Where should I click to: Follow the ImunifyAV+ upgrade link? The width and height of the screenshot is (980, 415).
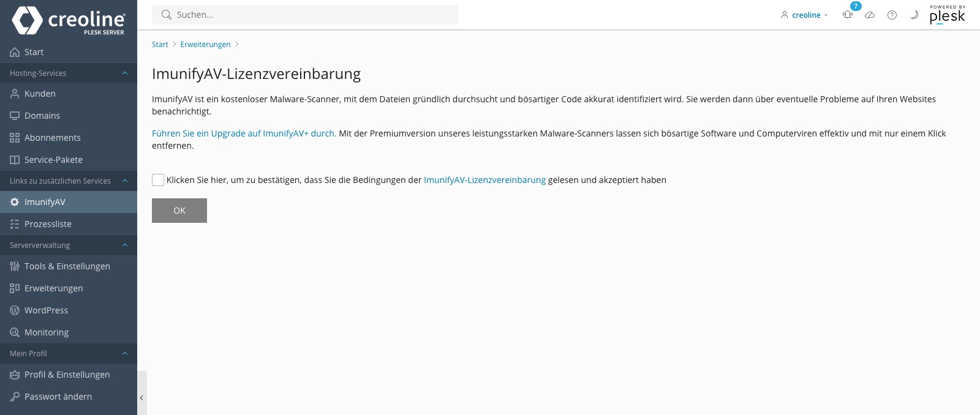244,133
